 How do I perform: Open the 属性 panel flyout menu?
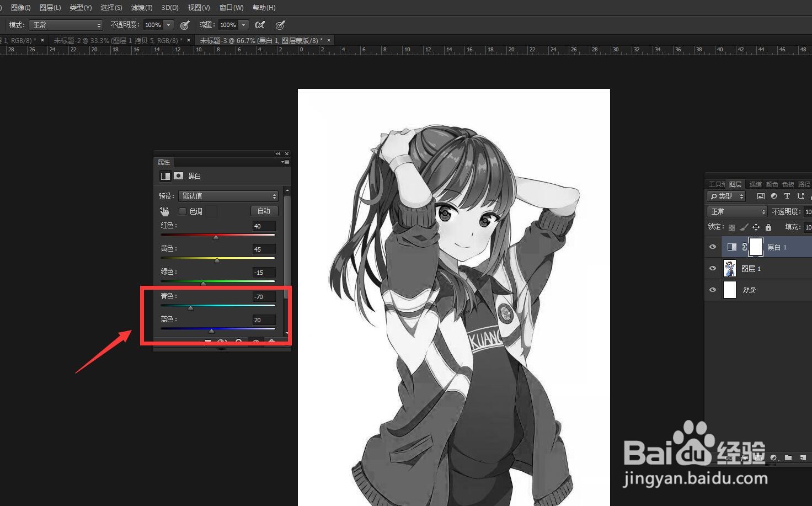coord(285,162)
